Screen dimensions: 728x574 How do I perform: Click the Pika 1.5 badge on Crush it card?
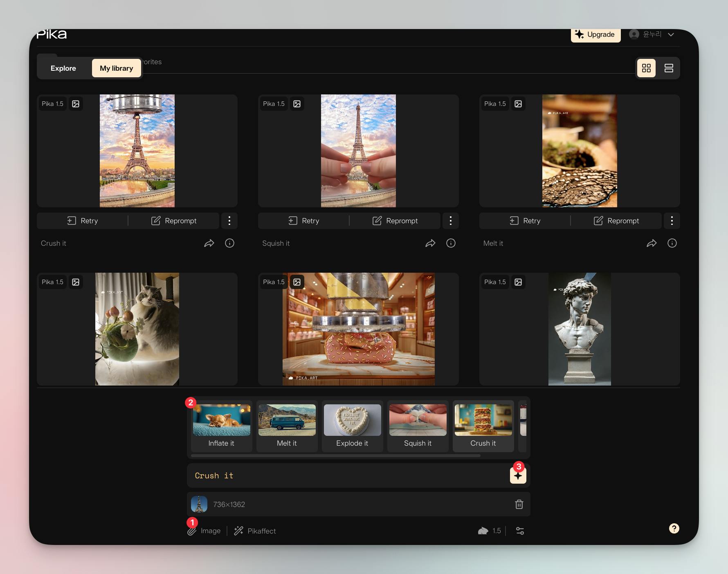click(x=53, y=104)
